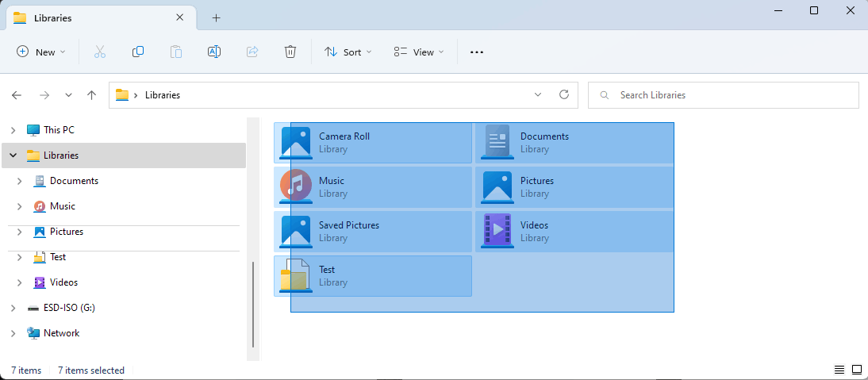Viewport: 868px width, 380px height.
Task: Click the "Camera Roll" name text
Action: 344,136
